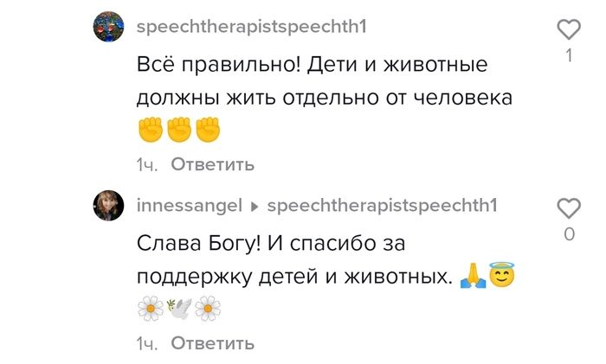This screenshot has width=606, height=364.
Task: Click the praying hands emoji
Action: coord(470,277)
